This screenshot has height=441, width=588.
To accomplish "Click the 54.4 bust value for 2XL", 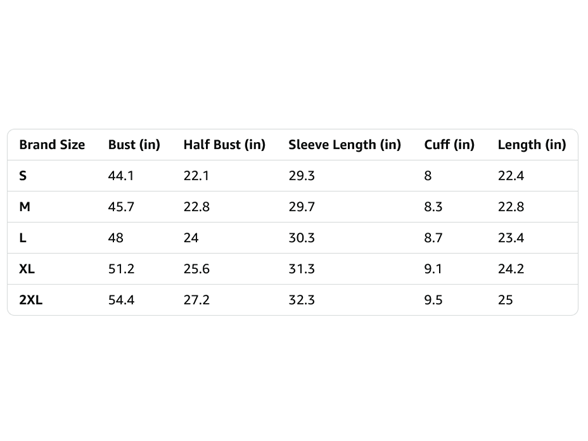I will point(121,300).
